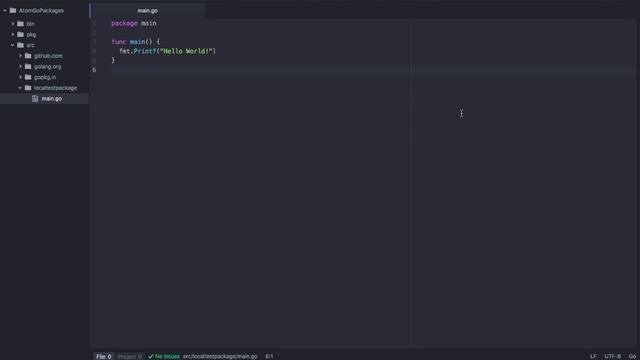640x360 pixels.
Task: Click the green checkmark linter icon
Action: [x=151, y=356]
